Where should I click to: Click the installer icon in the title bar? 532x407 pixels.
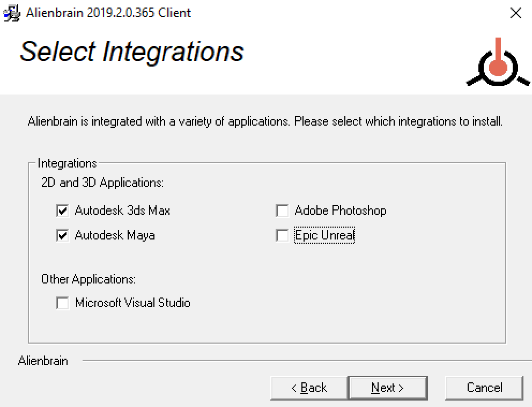click(11, 13)
